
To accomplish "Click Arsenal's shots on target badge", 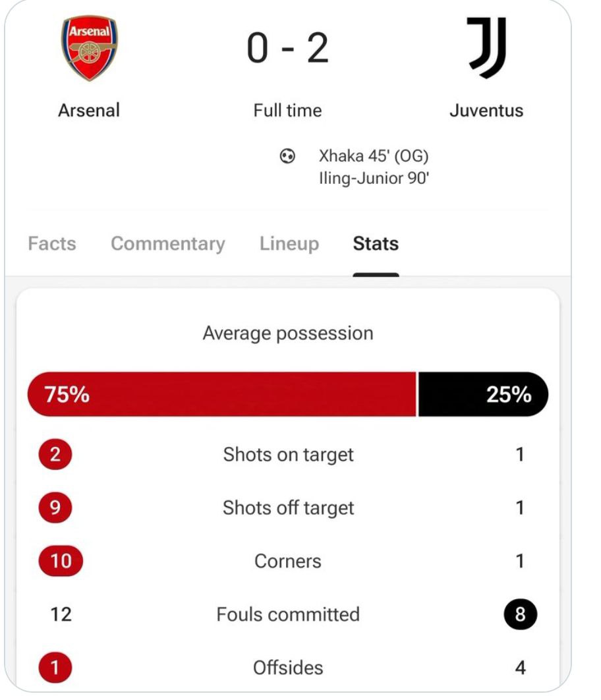I will tap(55, 455).
